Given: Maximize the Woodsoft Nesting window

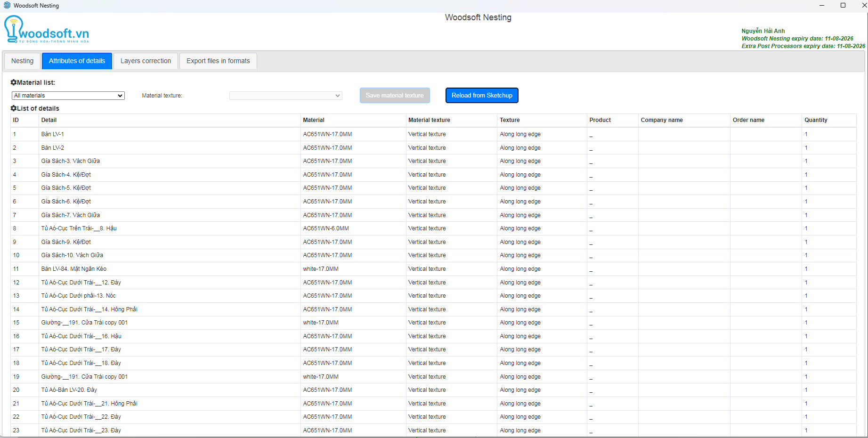Looking at the screenshot, I should coord(843,5).
